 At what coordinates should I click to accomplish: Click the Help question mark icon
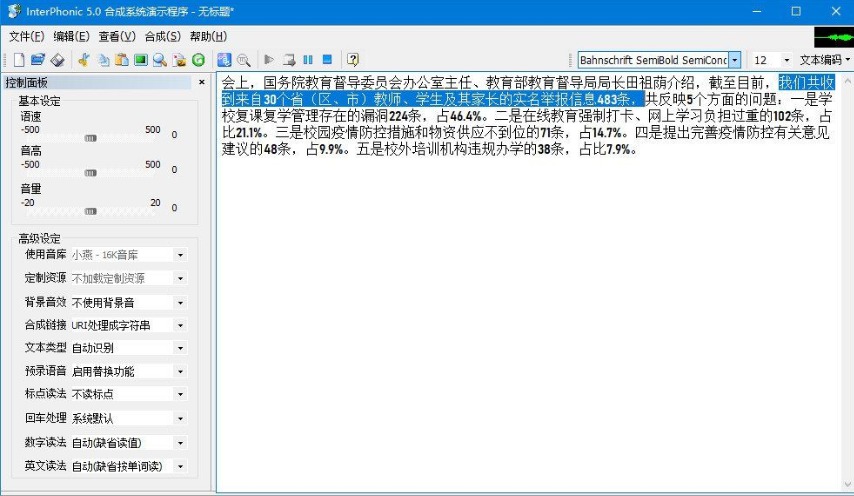352,60
